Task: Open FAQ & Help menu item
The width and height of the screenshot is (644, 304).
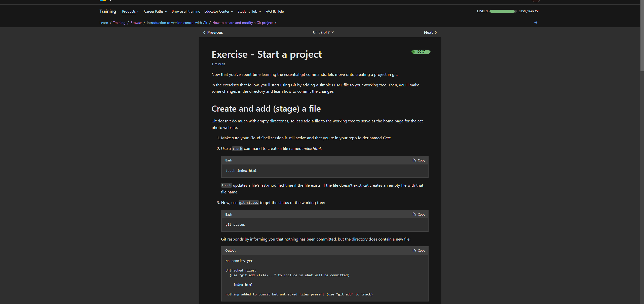Action: 275,12
